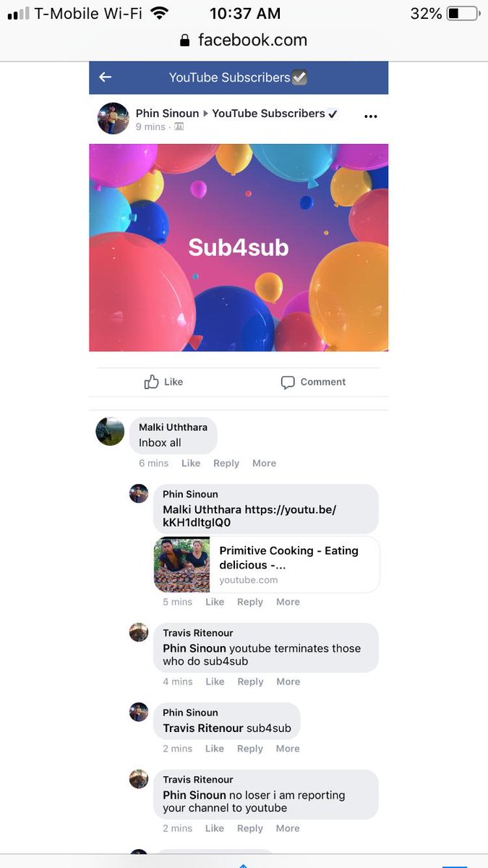Open the YouTube Subscribers group link in the post
488x868 pixels.
(268, 113)
